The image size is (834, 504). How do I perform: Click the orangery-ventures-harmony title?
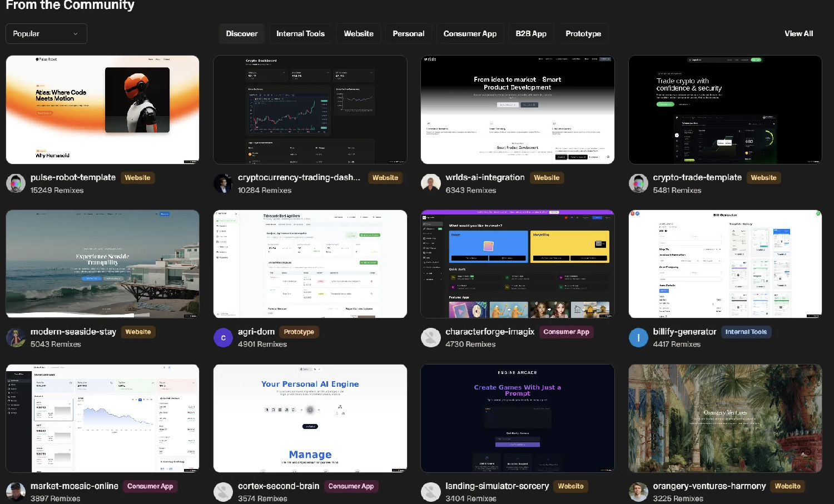point(709,486)
